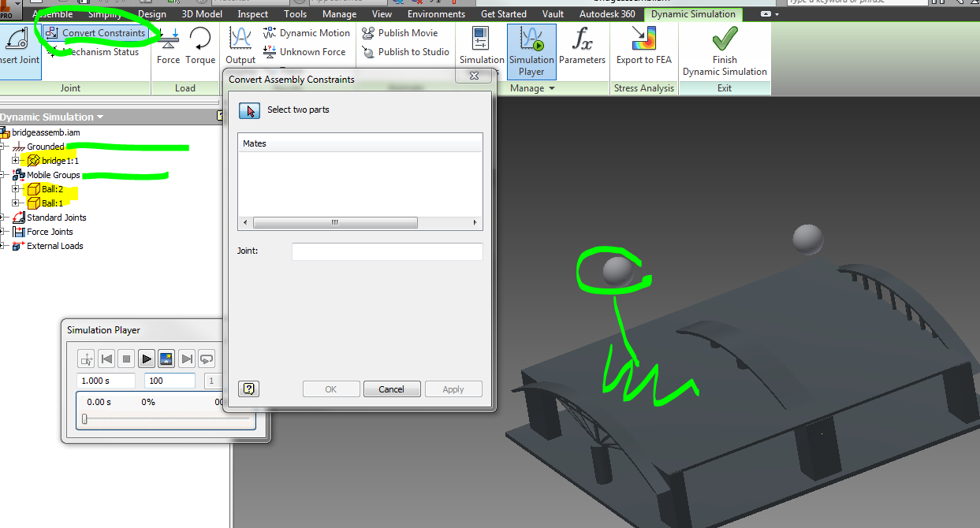Jump to end of simulation

187,359
